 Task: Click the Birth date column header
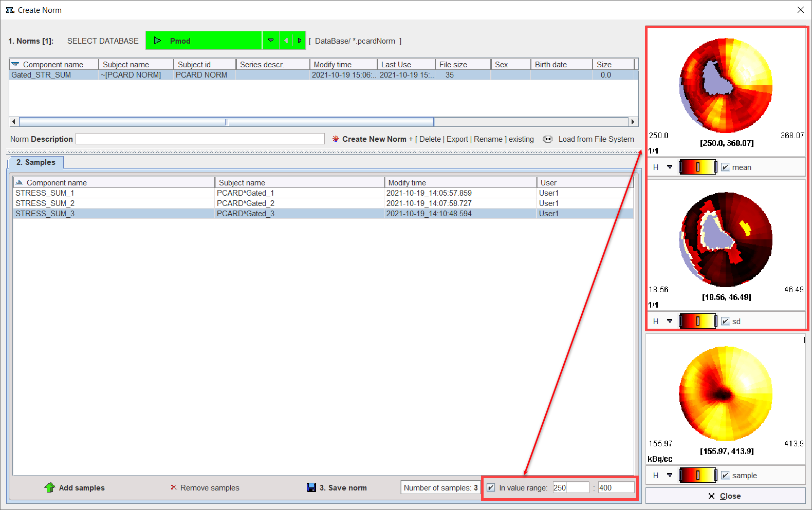tap(562, 64)
